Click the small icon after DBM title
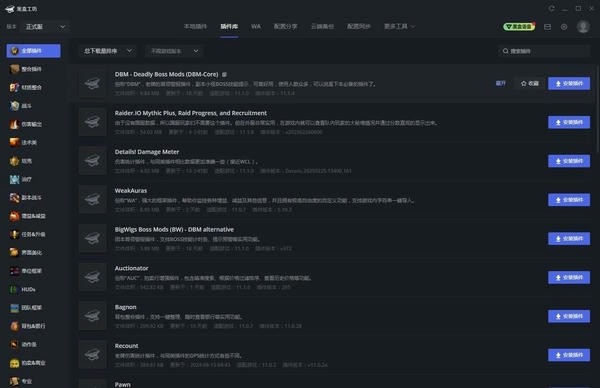This screenshot has height=388, width=600. [225, 74]
